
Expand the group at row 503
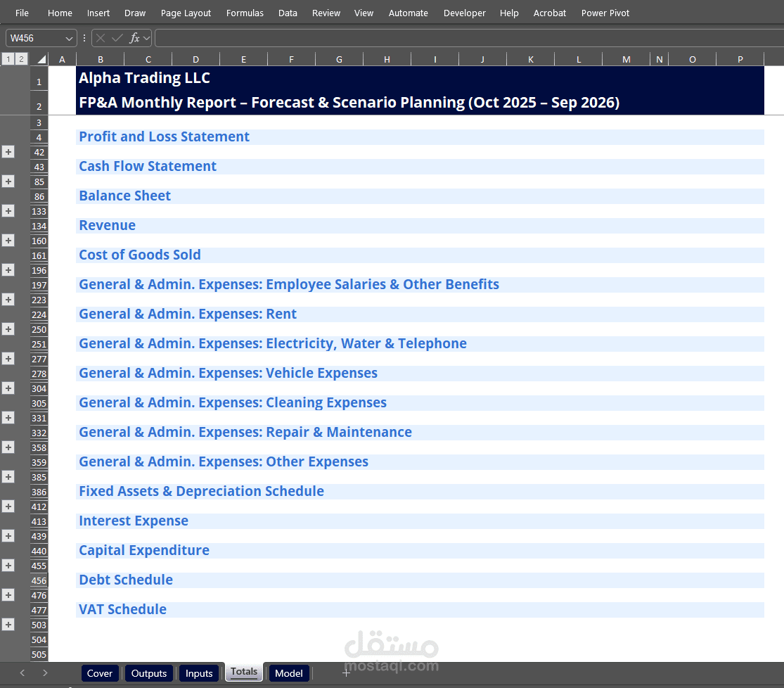(8, 624)
